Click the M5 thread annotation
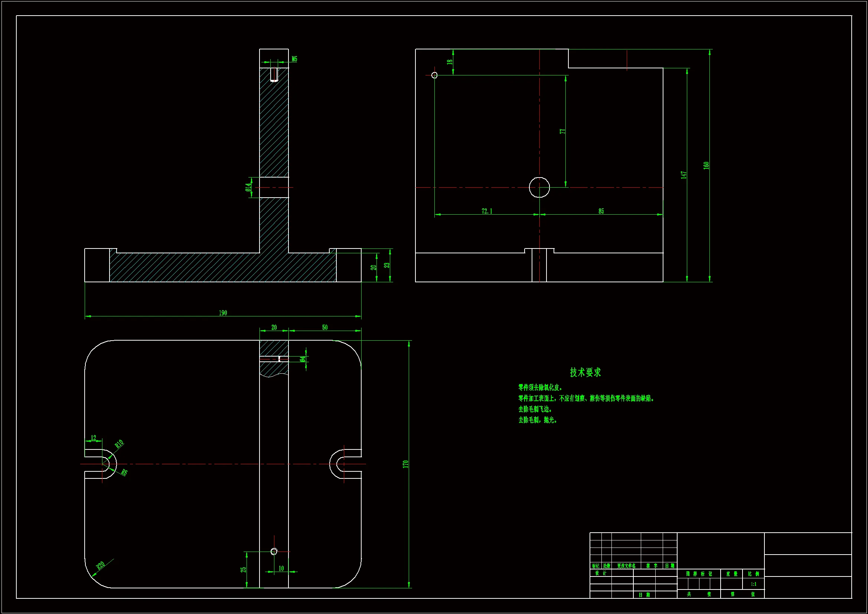This screenshot has height=614, width=868. point(294,59)
